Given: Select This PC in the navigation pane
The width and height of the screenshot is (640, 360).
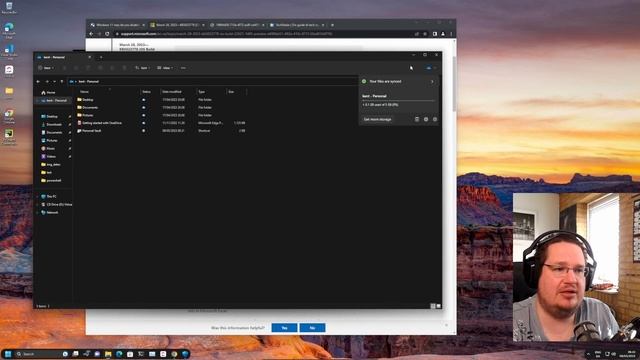Looking at the screenshot, I should 51,197.
